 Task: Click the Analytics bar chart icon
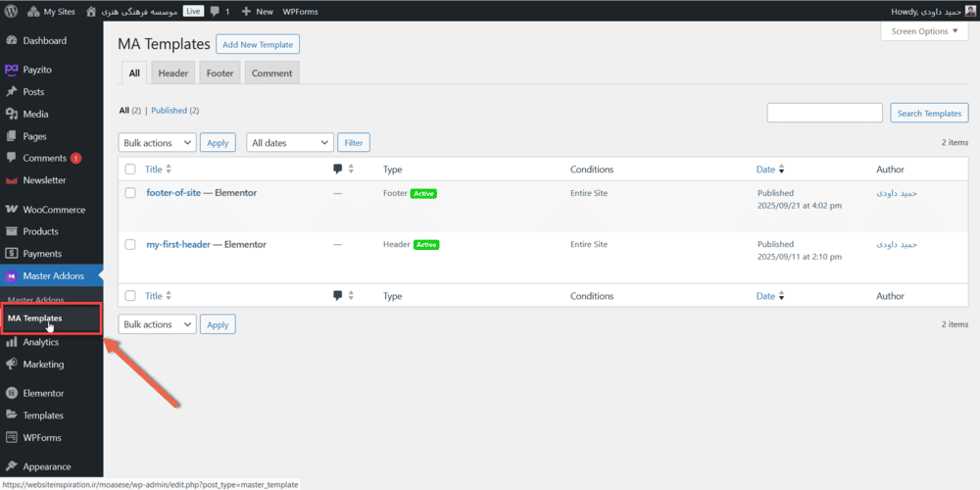tap(12, 342)
